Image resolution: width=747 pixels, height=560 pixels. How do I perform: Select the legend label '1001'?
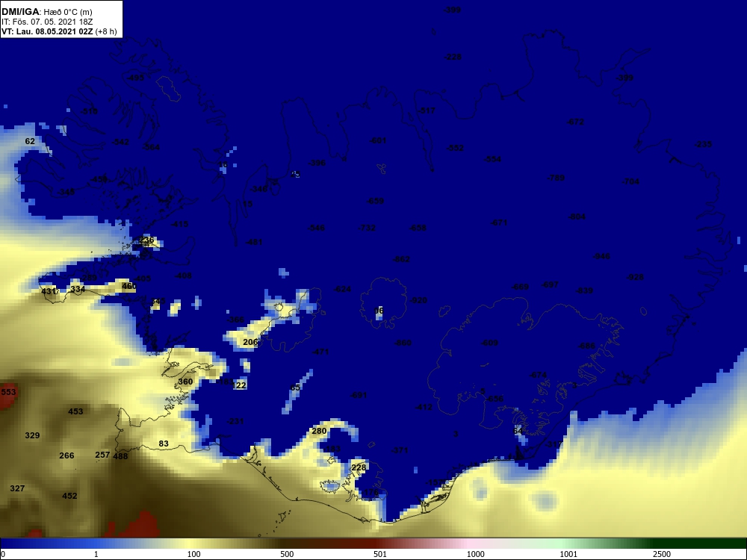[x=568, y=554]
